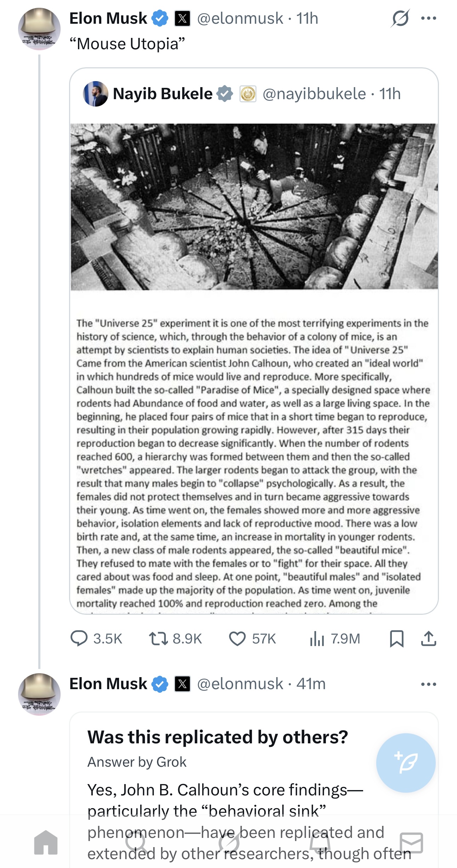The height and width of the screenshot is (868, 457).
Task: Share the Mouse Utopia tweet
Action: coord(429,639)
